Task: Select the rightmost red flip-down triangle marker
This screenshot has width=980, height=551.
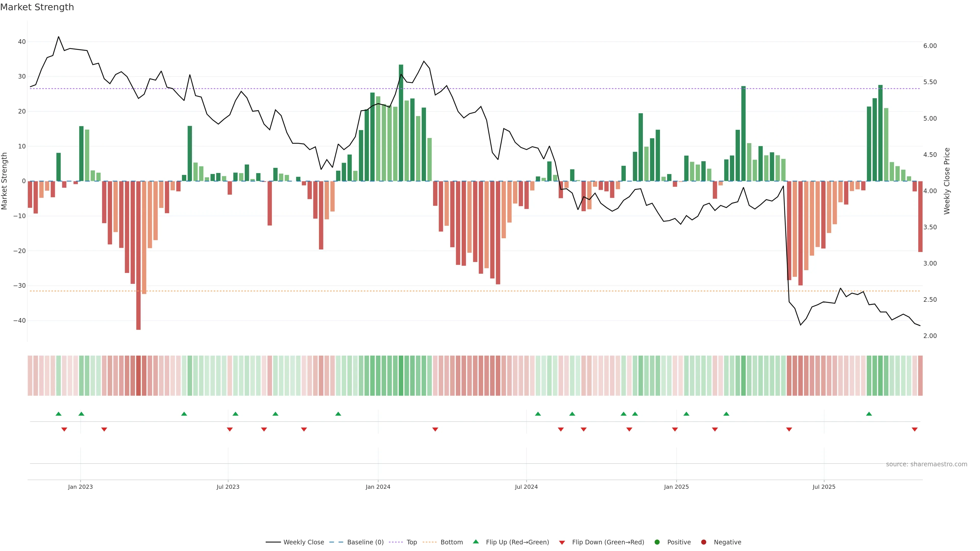Action: click(915, 429)
